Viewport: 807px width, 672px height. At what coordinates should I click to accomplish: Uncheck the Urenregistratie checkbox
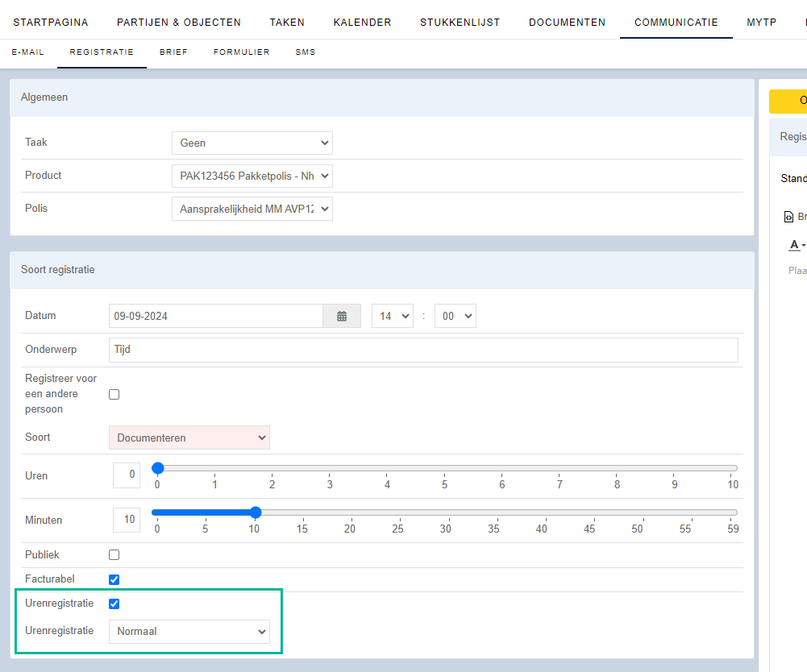(x=114, y=604)
